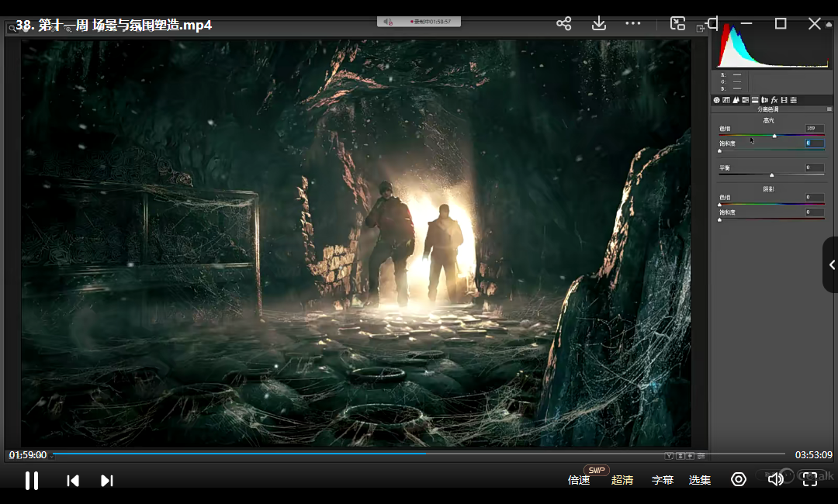838x504 pixels.
Task: Mute the player volume
Action: pos(775,479)
